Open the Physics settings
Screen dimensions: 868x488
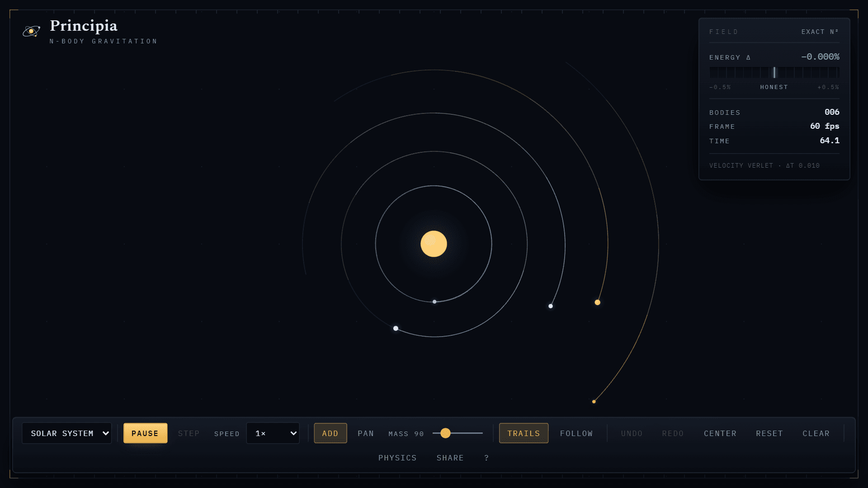(397, 458)
